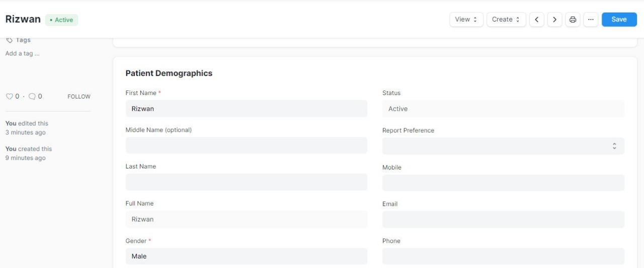Click Add a tag
Image resolution: width=644 pixels, height=268 pixels.
tap(22, 54)
